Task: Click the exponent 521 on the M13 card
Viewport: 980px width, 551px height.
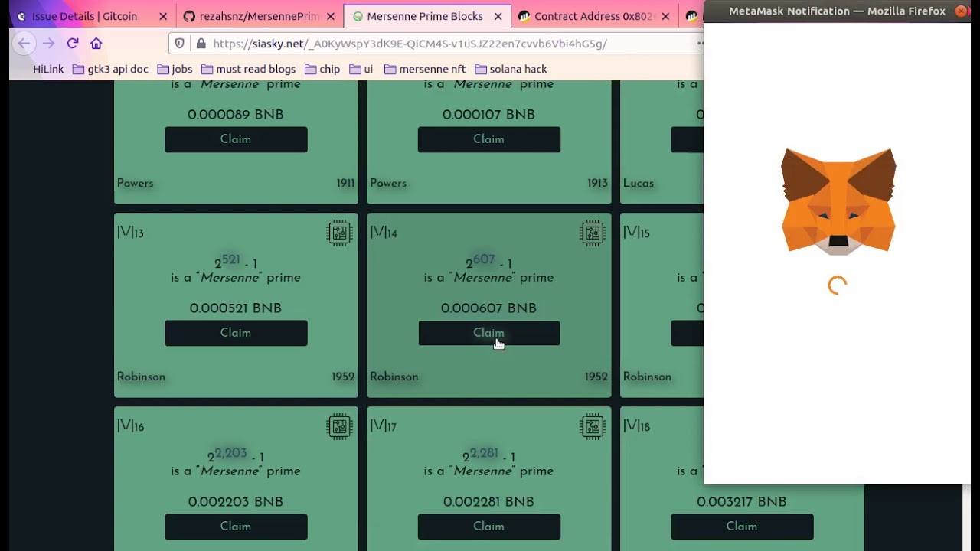Action: [x=231, y=259]
